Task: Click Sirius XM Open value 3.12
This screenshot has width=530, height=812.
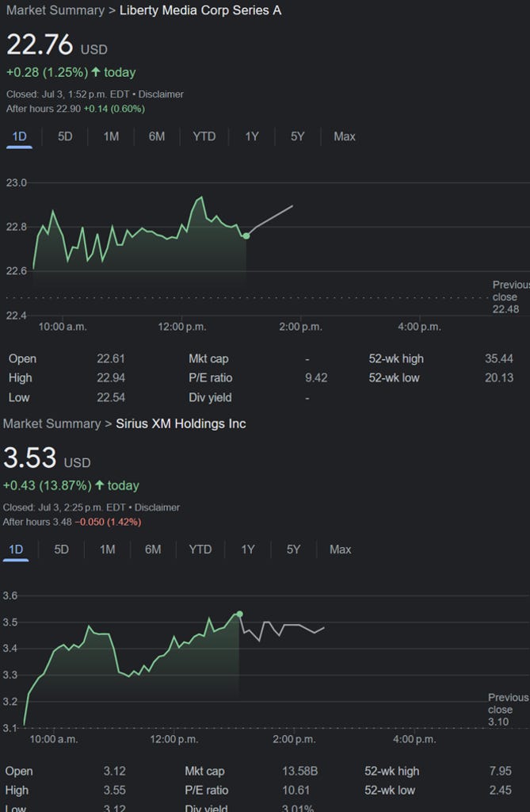Action: (x=114, y=772)
